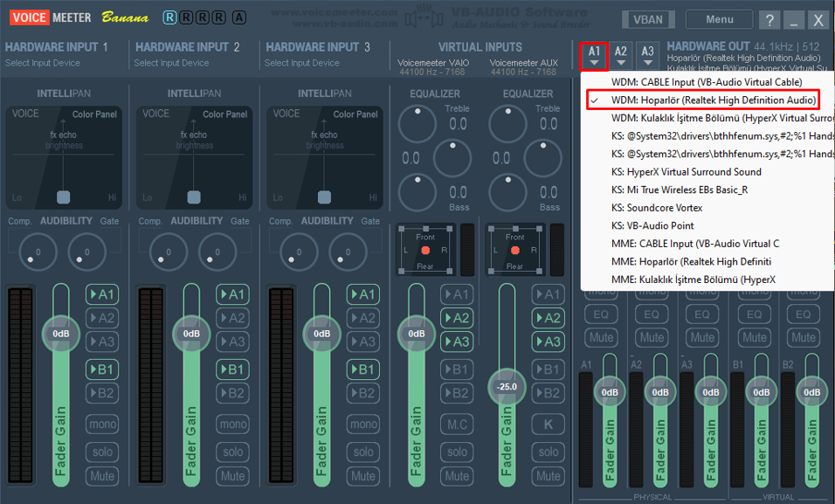This screenshot has width=835, height=504.
Task: Open the VBAN button
Action: click(x=648, y=20)
